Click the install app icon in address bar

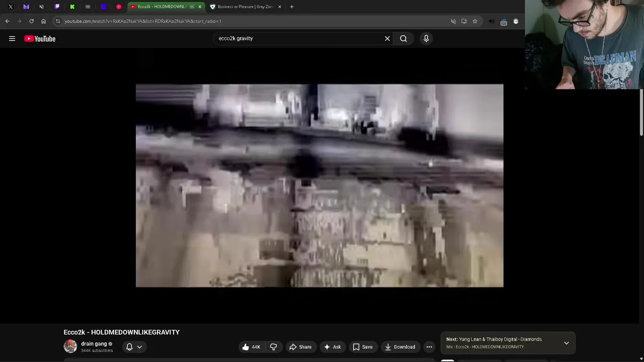pos(464,21)
